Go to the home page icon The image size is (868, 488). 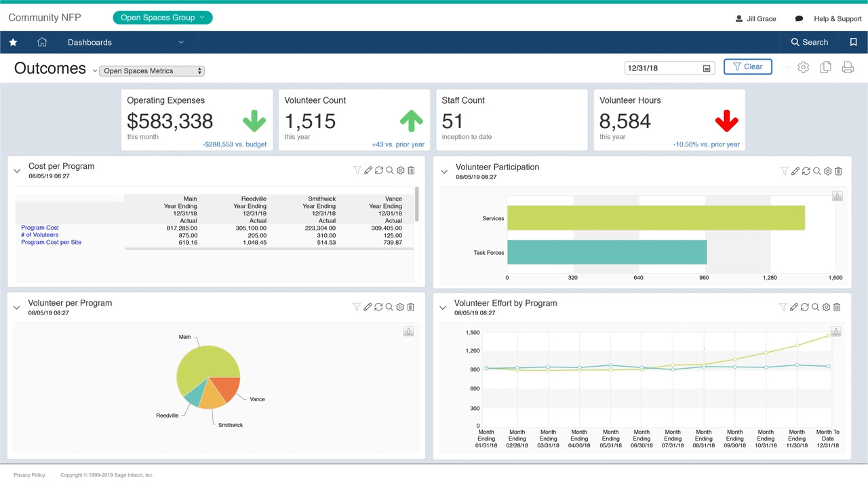pyautogui.click(x=42, y=42)
